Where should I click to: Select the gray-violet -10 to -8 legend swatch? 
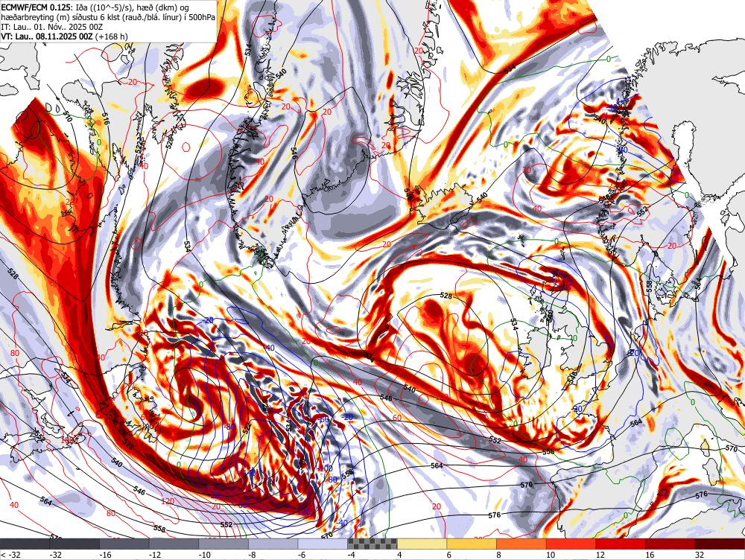[223, 544]
